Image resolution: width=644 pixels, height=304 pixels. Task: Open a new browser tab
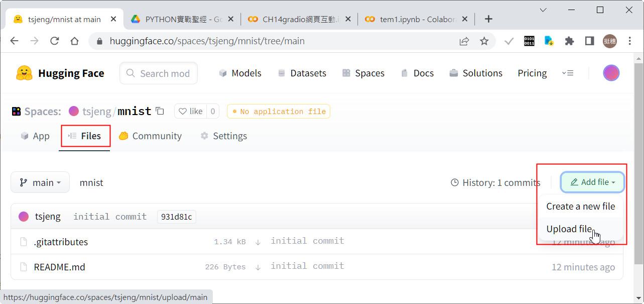coord(488,19)
